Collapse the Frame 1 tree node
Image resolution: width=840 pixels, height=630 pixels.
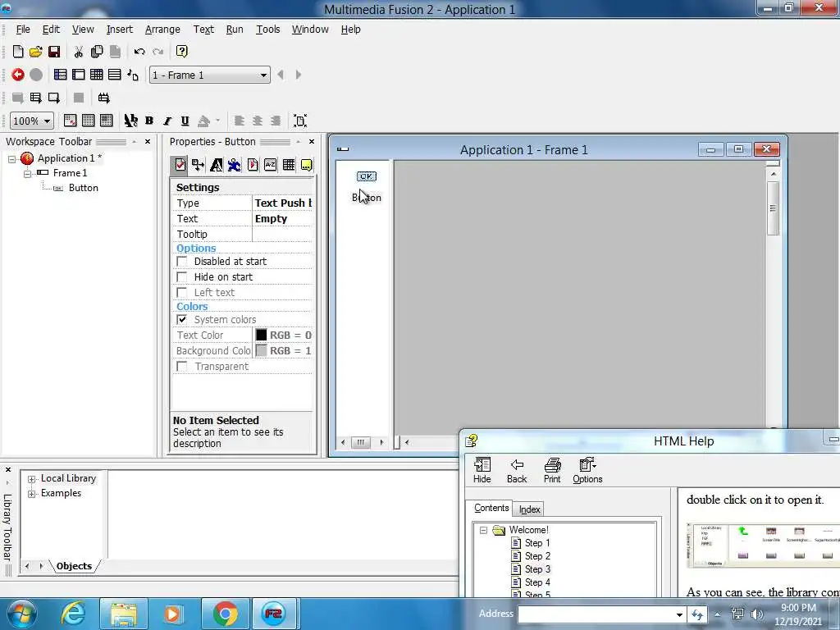pos(27,174)
